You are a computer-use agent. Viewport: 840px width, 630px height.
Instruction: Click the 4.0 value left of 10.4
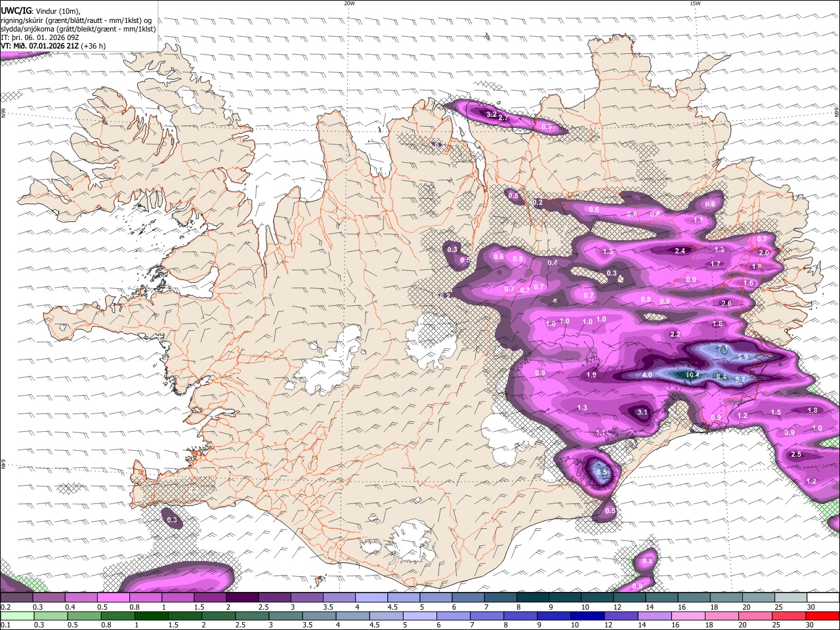(x=646, y=375)
